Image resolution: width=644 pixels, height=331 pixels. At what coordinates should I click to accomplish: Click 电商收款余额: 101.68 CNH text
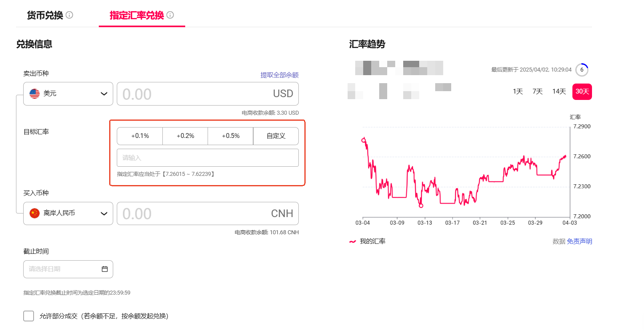267,232
